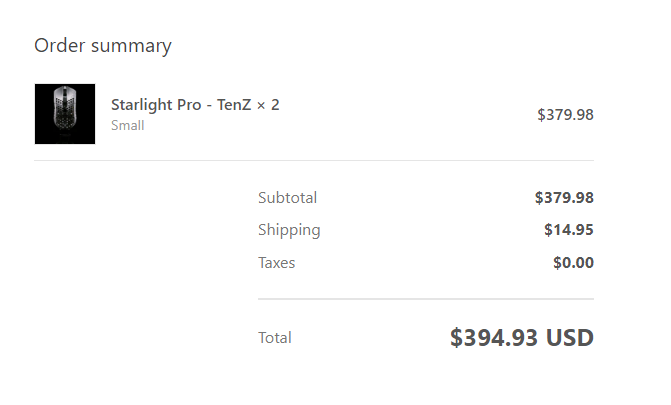The image size is (671, 405).
Task: Click the divider line below the product row
Action: [x=314, y=161]
